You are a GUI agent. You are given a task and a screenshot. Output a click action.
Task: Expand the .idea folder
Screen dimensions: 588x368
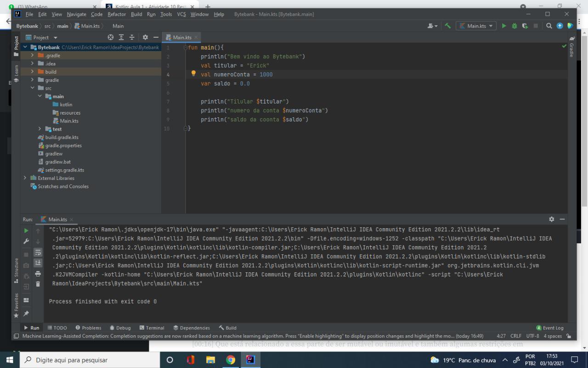click(32, 63)
